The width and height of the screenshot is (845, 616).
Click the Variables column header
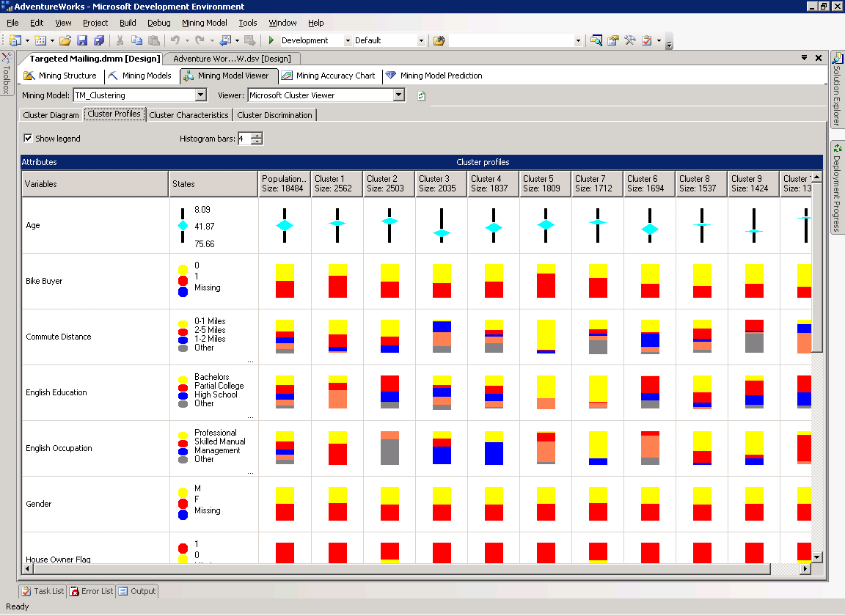pos(95,184)
